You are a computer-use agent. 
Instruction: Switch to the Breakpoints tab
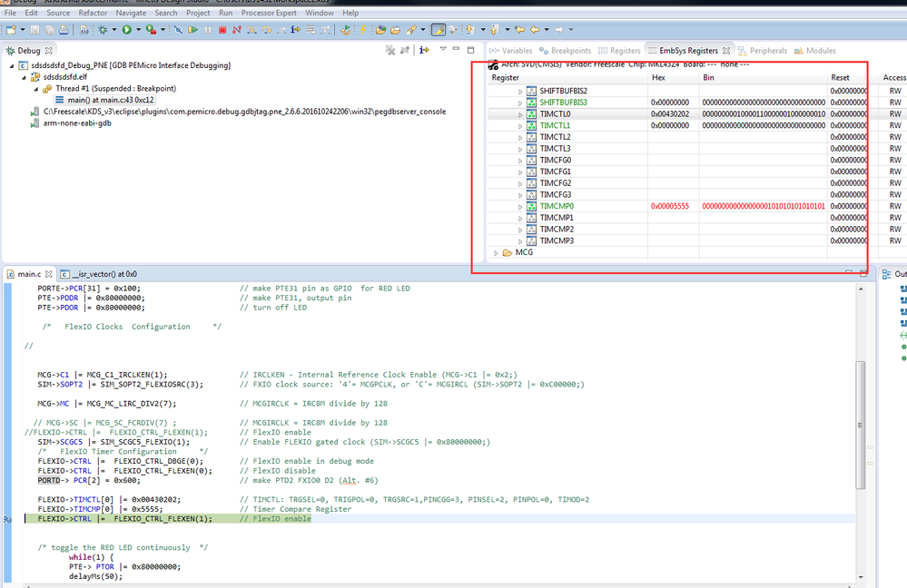point(570,51)
